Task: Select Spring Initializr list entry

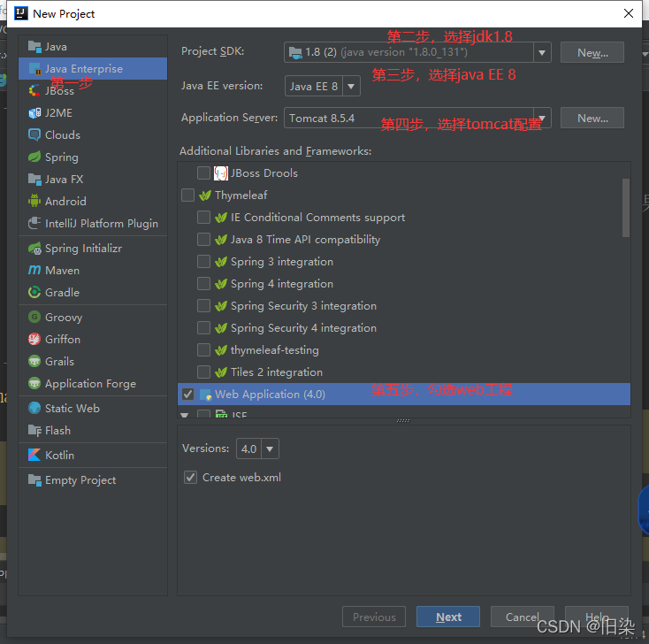Action: coord(93,248)
